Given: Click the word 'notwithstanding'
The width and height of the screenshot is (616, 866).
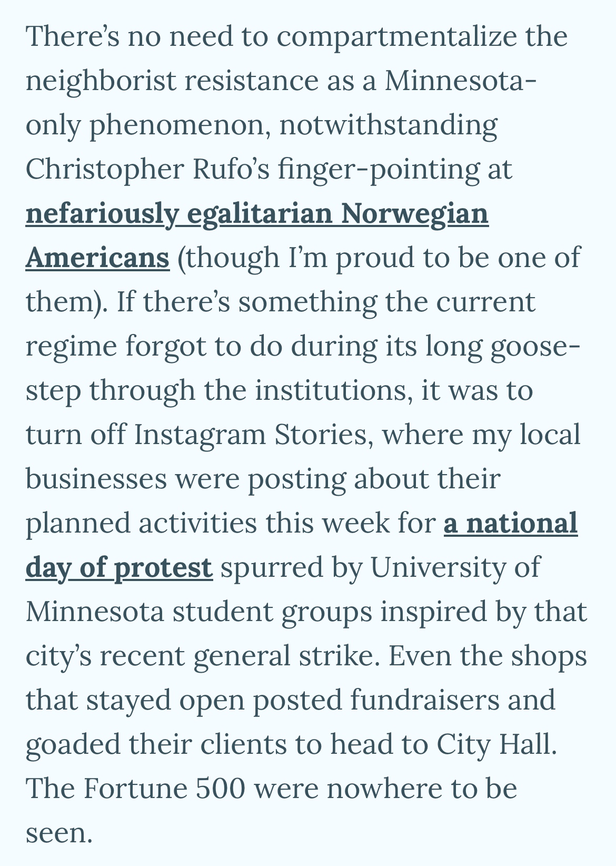Looking at the screenshot, I should click(x=388, y=126).
